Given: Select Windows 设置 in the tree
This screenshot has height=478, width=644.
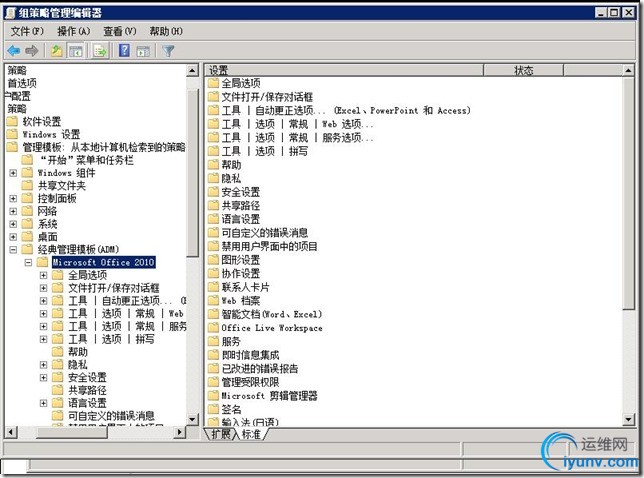Looking at the screenshot, I should pos(51,134).
